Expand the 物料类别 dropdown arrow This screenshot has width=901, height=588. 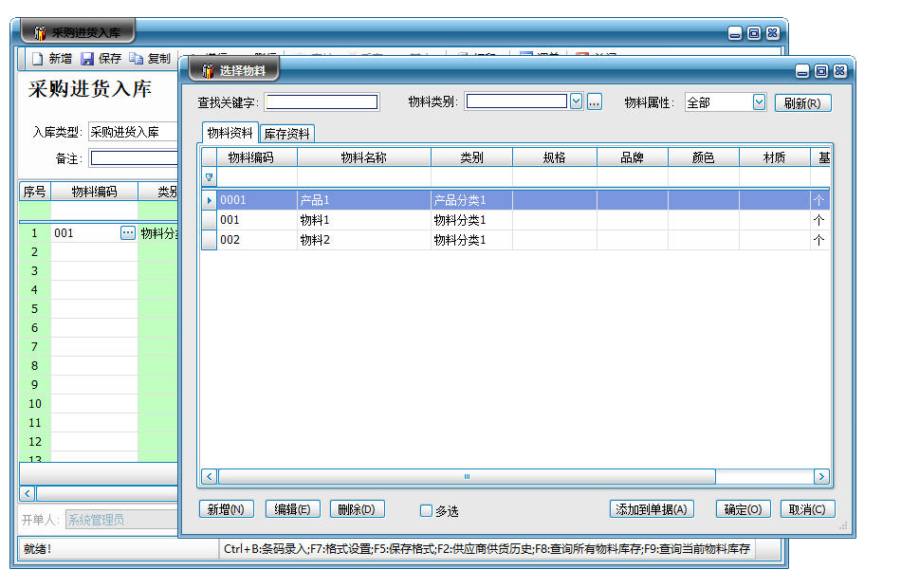tap(577, 101)
